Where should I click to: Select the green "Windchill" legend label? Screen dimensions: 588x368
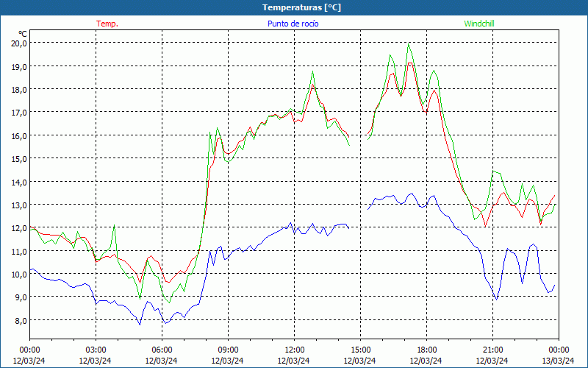point(479,24)
